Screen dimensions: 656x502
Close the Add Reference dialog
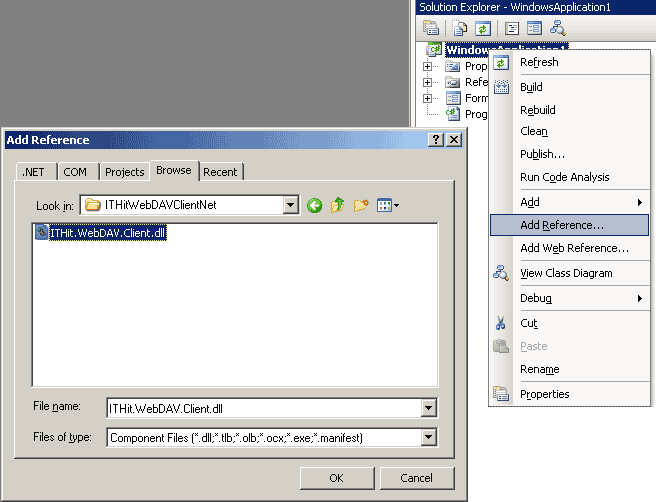pyautogui.click(x=454, y=139)
